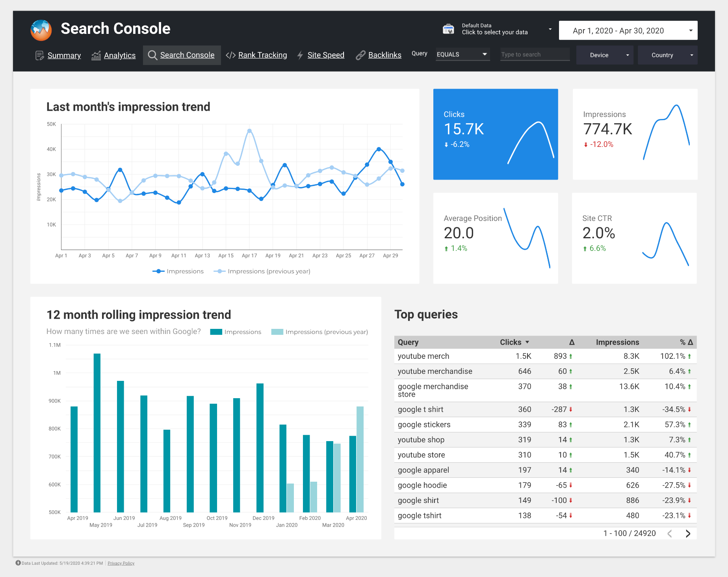Click the Site Speed lightning icon
Viewport: 728px width, 577px height.
tap(300, 55)
